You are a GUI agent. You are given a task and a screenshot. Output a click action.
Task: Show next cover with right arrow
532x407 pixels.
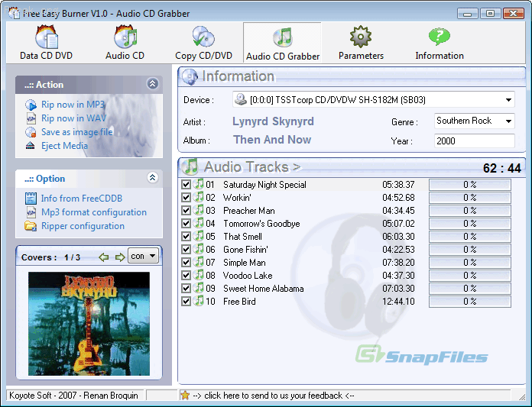(120, 257)
